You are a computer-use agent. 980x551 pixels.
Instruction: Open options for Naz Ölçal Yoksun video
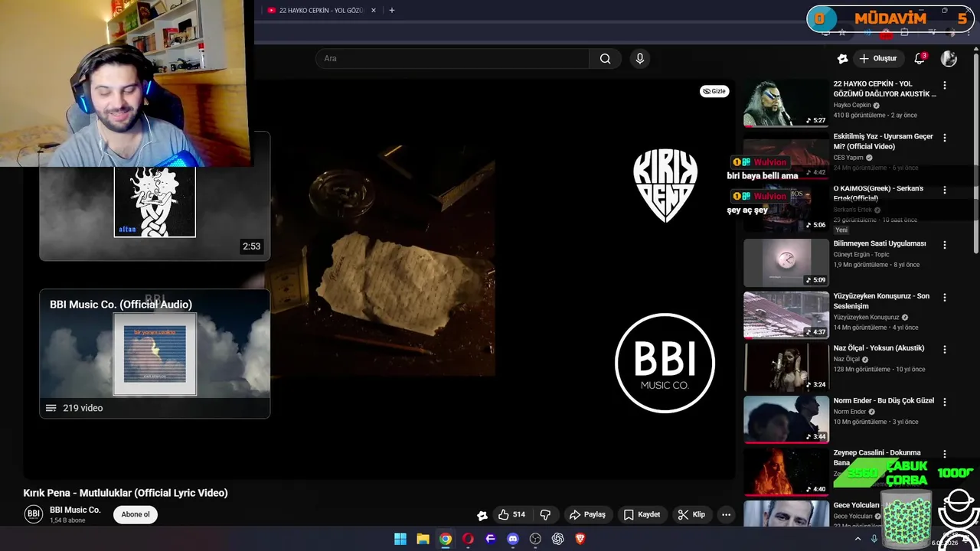[945, 349]
